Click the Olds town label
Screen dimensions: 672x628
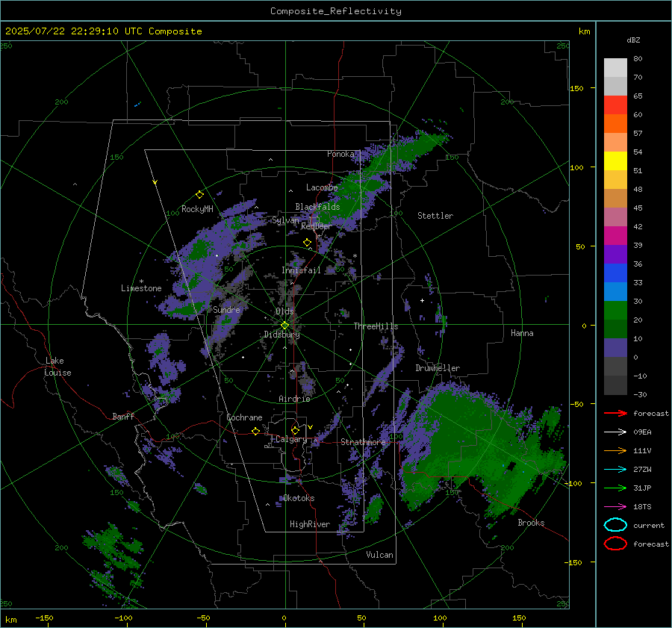[x=284, y=311]
